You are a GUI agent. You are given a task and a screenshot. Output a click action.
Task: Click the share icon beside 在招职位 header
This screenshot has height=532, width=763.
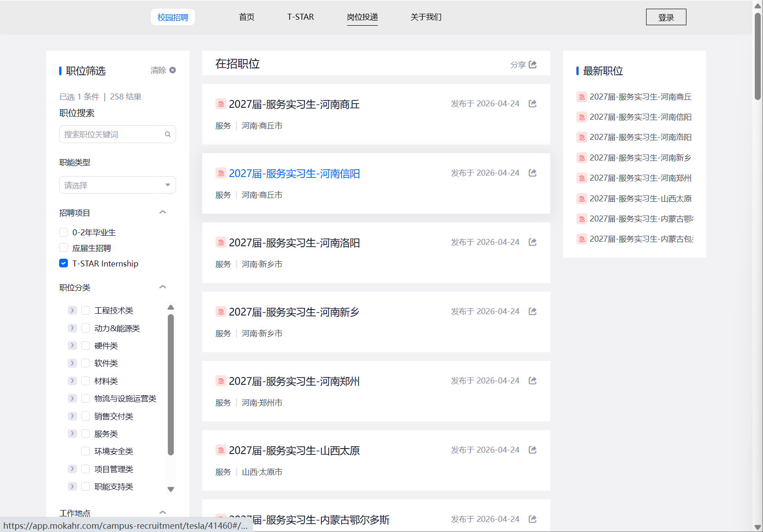click(532, 65)
